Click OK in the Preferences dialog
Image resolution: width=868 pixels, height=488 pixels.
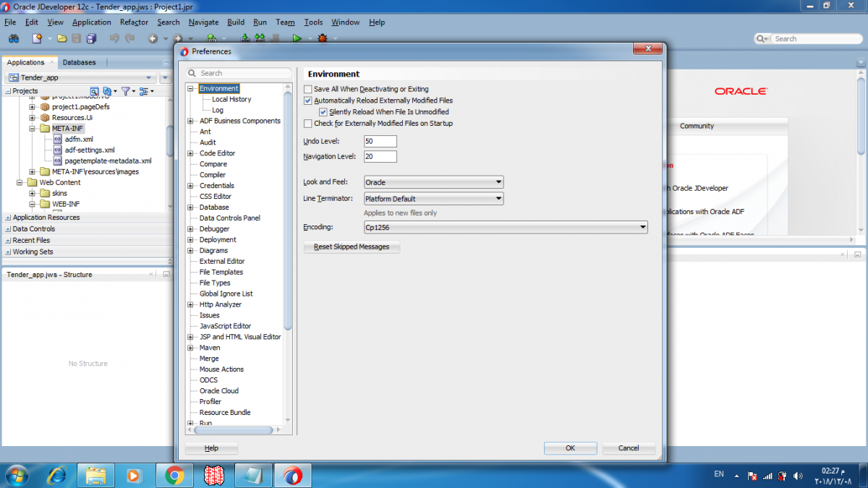coord(570,448)
